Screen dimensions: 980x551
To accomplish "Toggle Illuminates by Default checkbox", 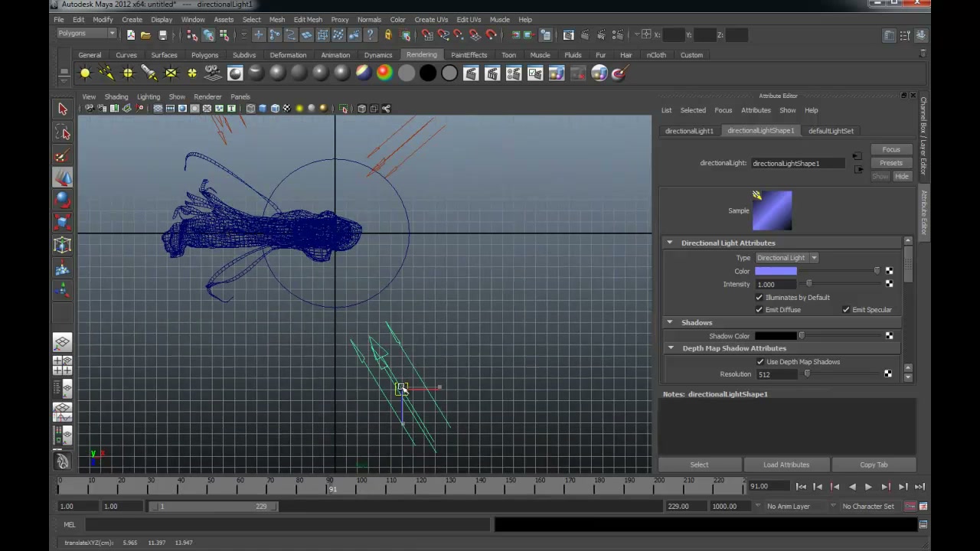I will tap(759, 298).
